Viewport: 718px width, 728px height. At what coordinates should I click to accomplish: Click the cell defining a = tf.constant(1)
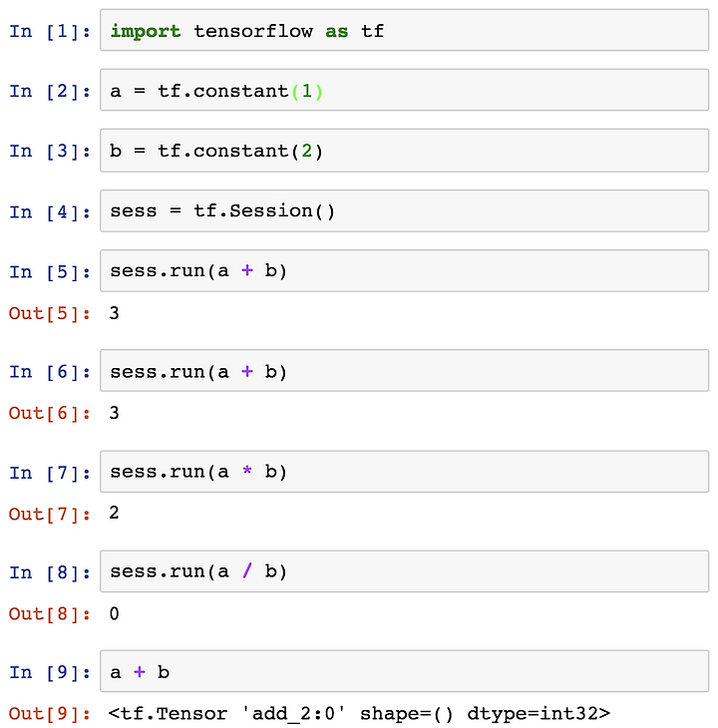click(404, 90)
